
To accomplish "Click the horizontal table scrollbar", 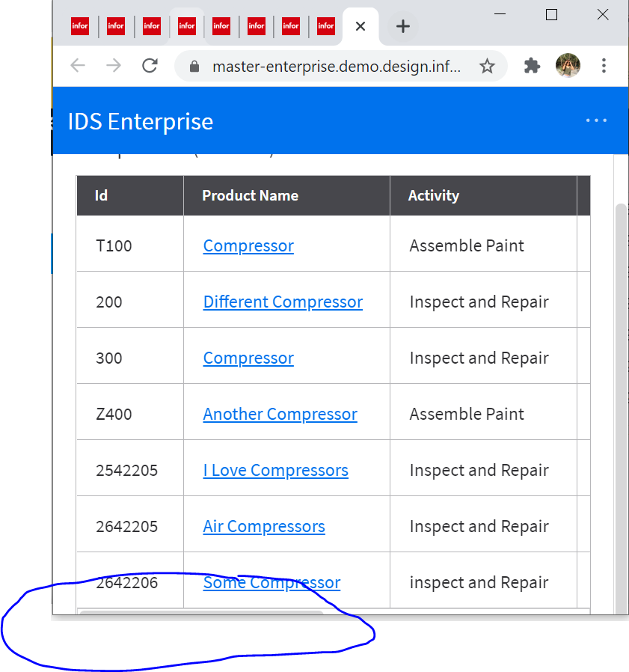I will pyautogui.click(x=201, y=612).
